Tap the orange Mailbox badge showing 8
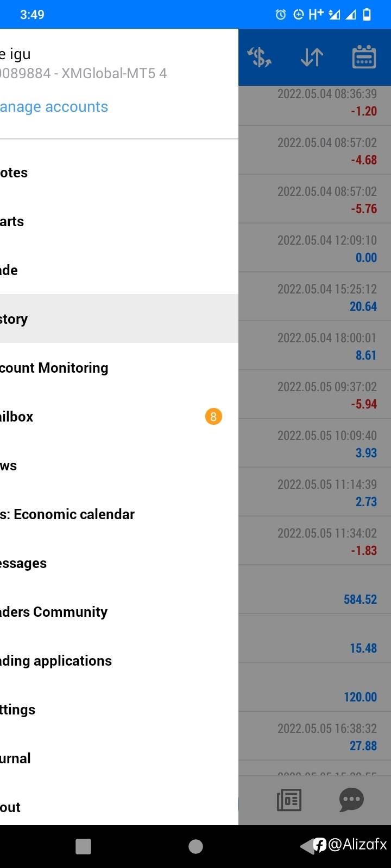391x868 pixels. click(213, 417)
